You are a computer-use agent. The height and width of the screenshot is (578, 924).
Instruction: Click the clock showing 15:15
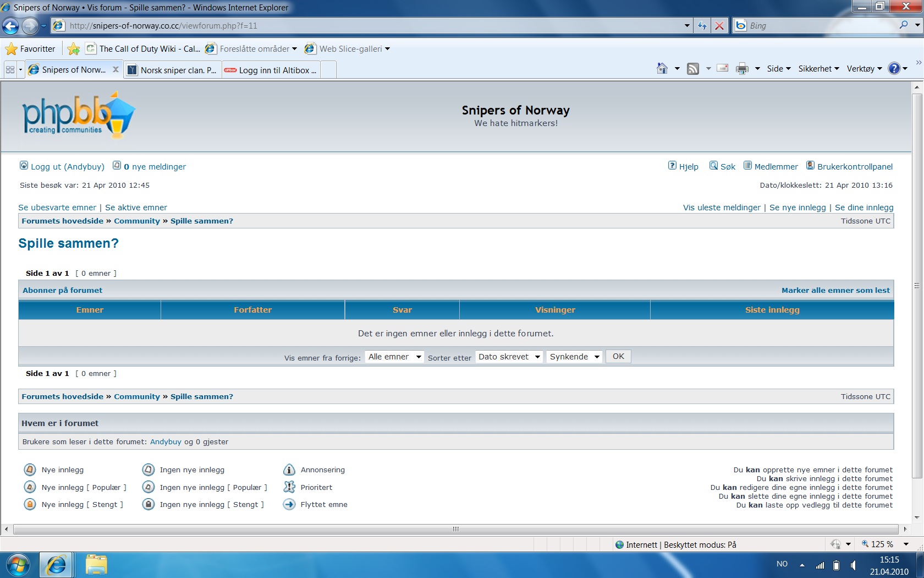pyautogui.click(x=889, y=560)
